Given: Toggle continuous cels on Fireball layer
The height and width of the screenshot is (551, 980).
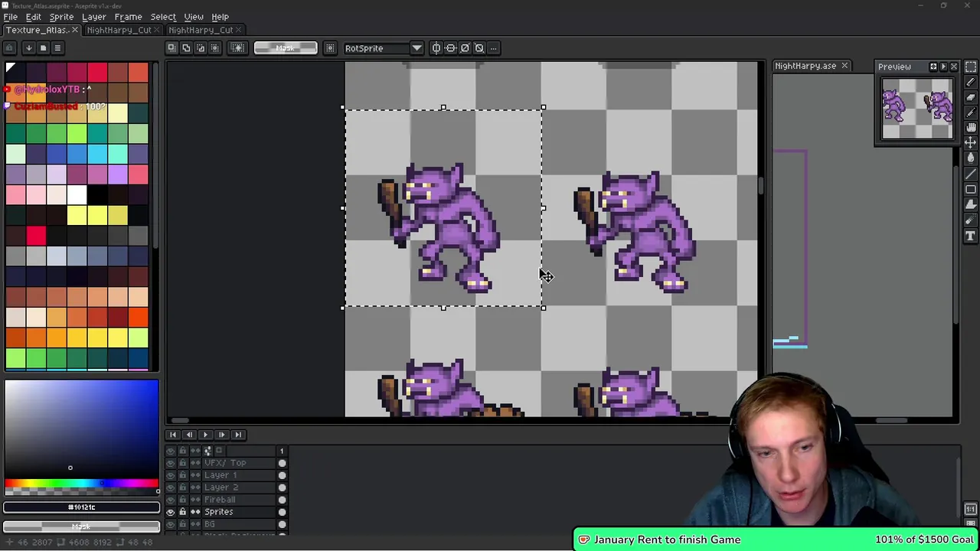Looking at the screenshot, I should tap(195, 500).
